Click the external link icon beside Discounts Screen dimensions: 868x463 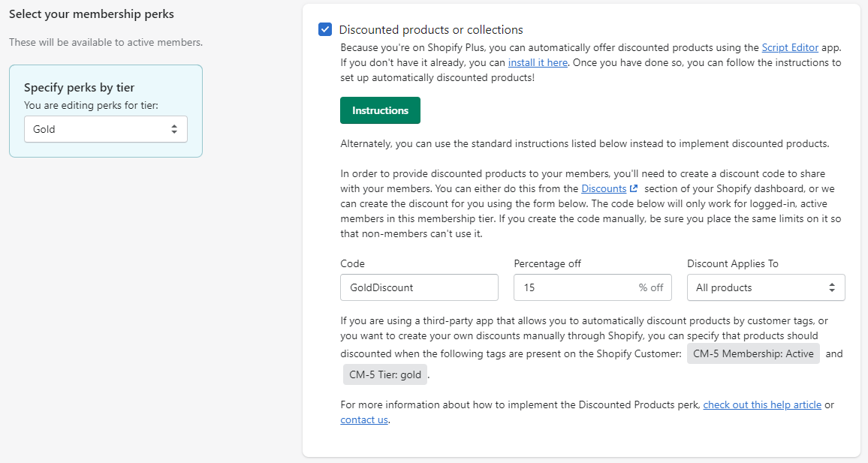(x=634, y=189)
